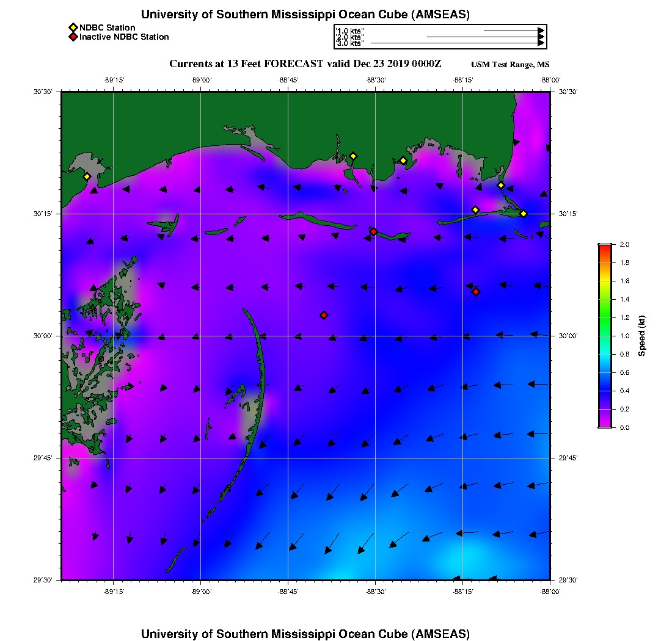The image size is (672, 641).
Task: Click the 'USM Test Range, MS' label
Action: point(510,65)
